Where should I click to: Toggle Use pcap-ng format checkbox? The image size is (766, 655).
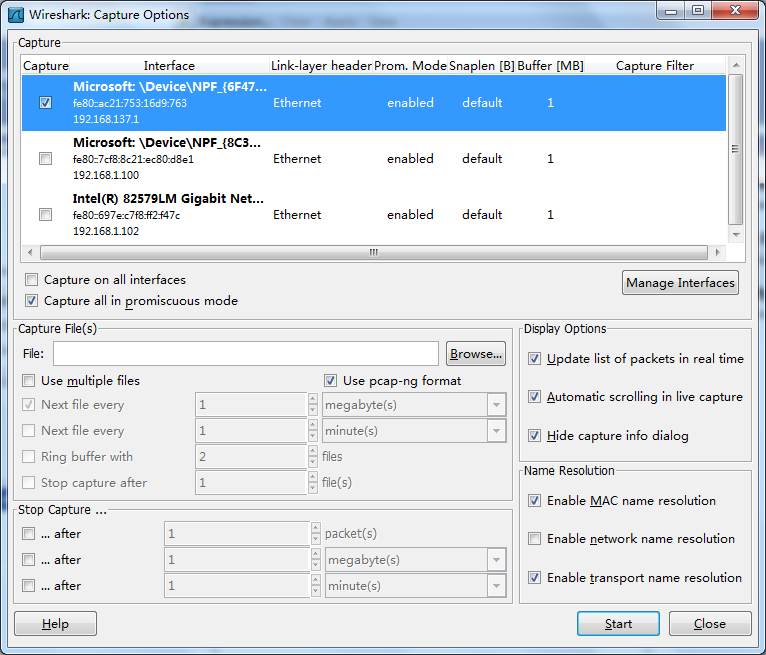point(331,380)
